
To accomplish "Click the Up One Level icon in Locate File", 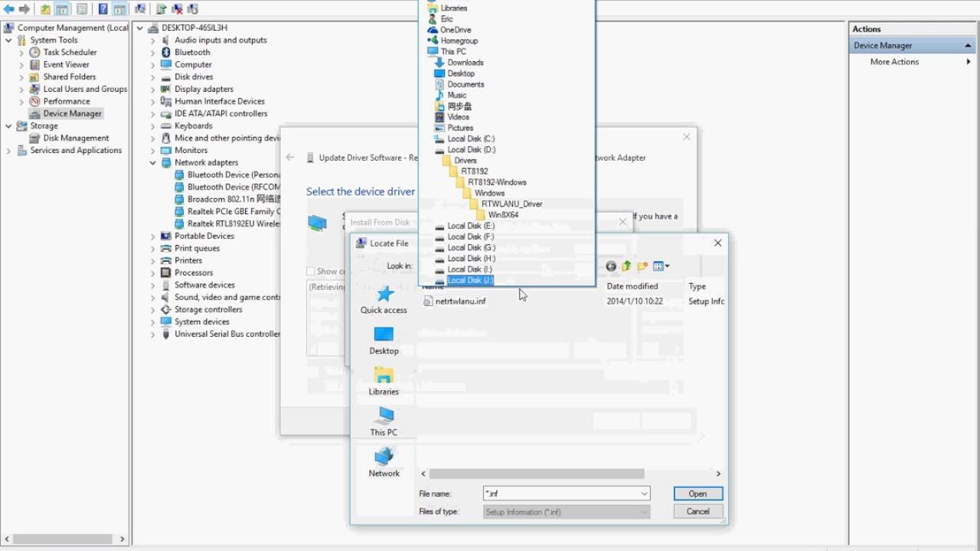I will pyautogui.click(x=626, y=266).
